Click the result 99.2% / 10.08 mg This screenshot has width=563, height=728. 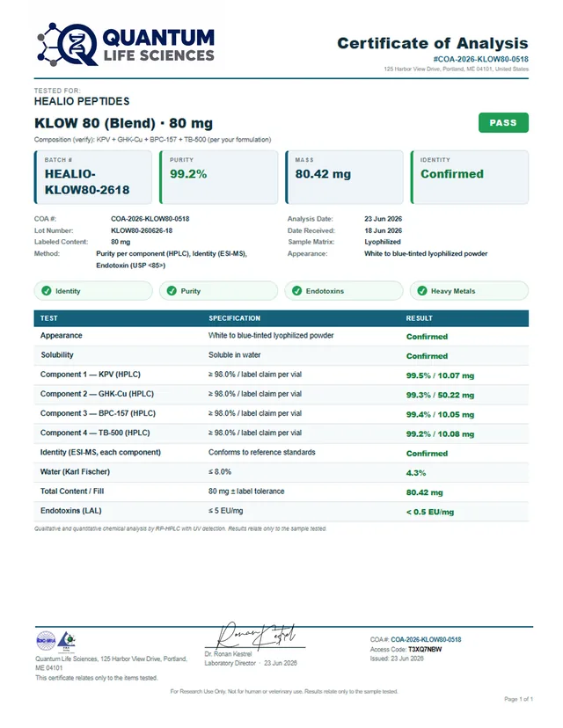440,434
